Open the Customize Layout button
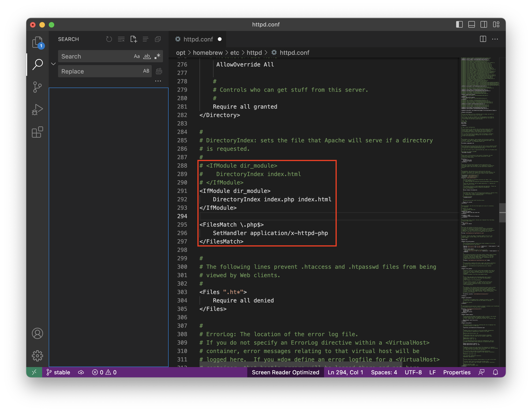The height and width of the screenshot is (412, 532). click(x=496, y=24)
